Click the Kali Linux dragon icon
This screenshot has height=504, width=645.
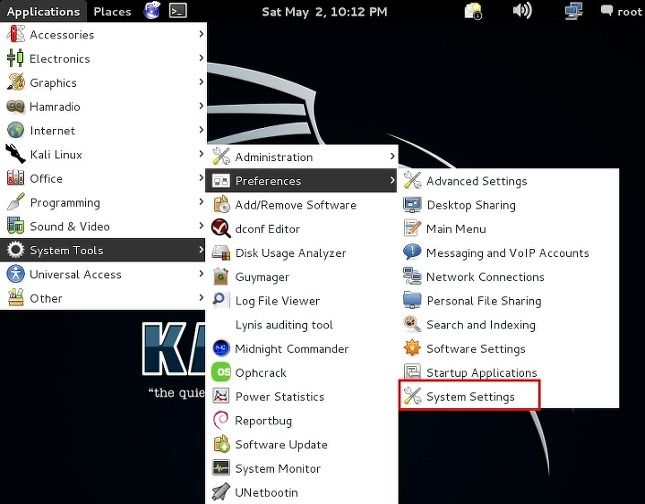(16, 154)
